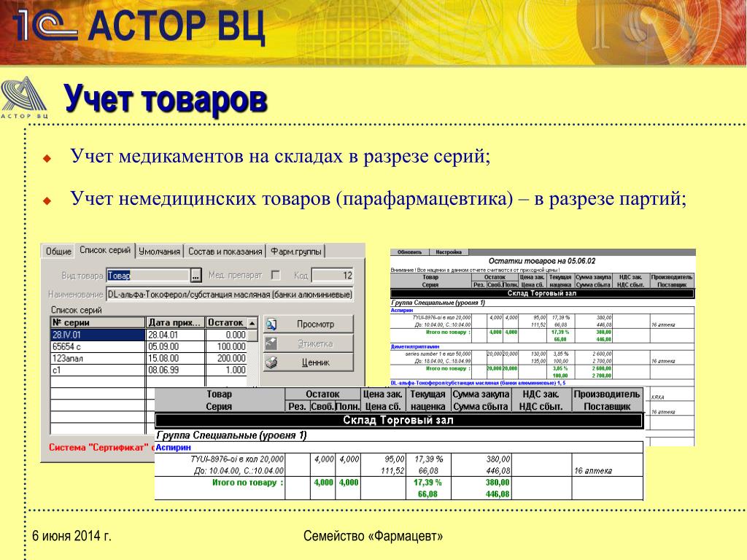This screenshot has height=560, width=747.
Task: Click DL-альфа-Токоферол link in small report
Action: (479, 383)
